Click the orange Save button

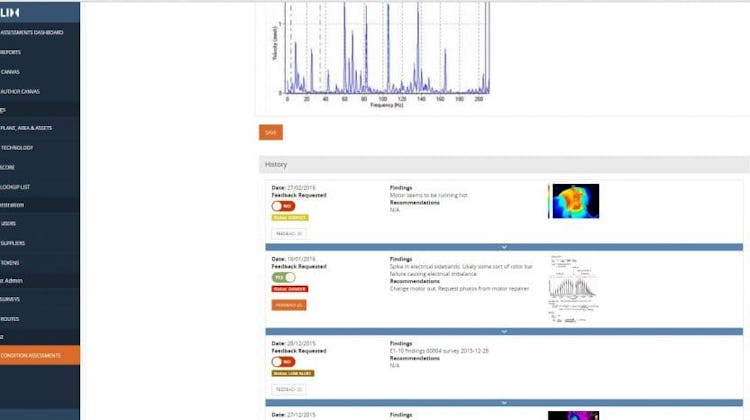pyautogui.click(x=271, y=133)
